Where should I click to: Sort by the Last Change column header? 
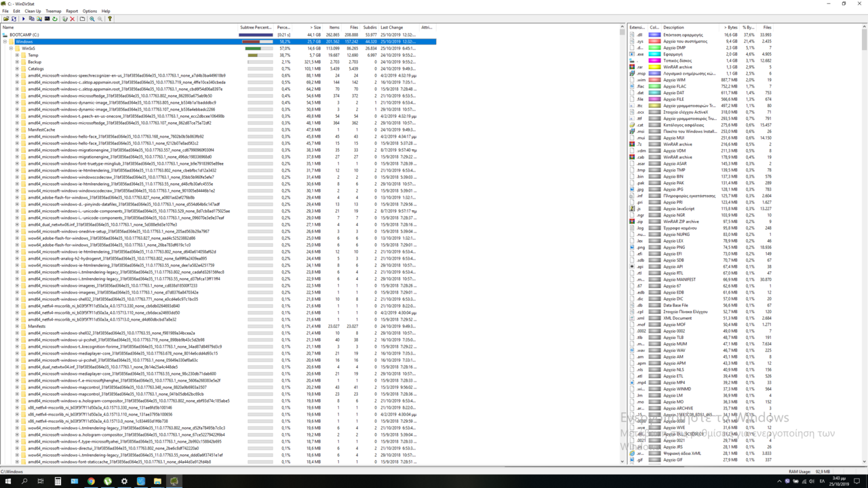tap(392, 28)
